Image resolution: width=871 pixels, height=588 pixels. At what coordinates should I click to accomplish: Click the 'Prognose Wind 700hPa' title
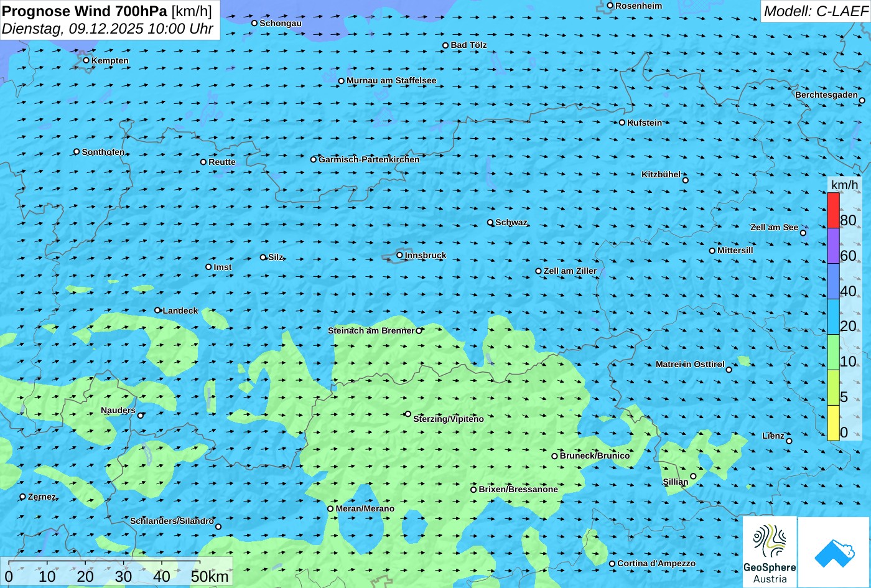85,11
